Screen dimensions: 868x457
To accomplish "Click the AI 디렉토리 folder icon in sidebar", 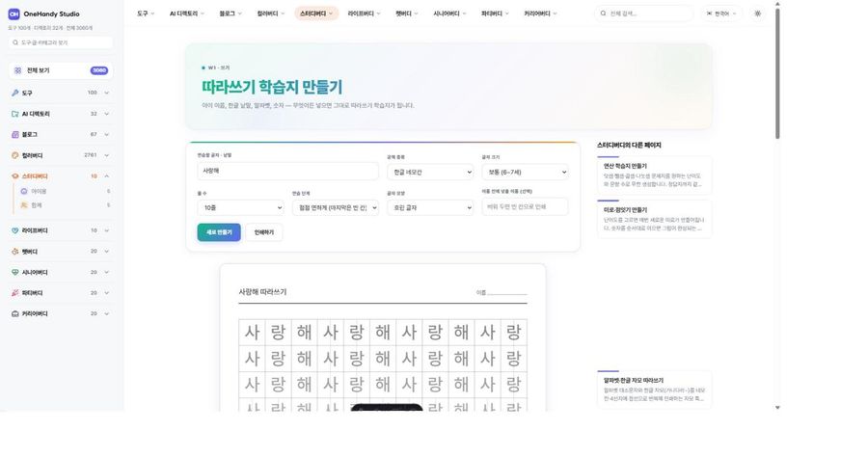I will pos(14,114).
